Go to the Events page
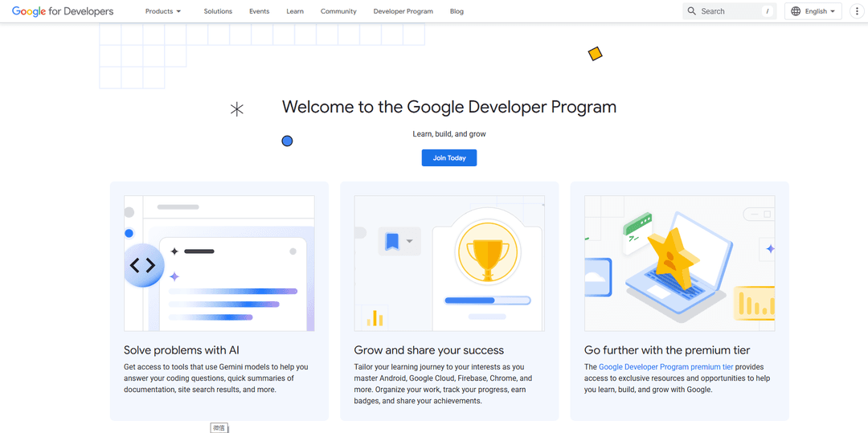868x433 pixels. coord(259,11)
